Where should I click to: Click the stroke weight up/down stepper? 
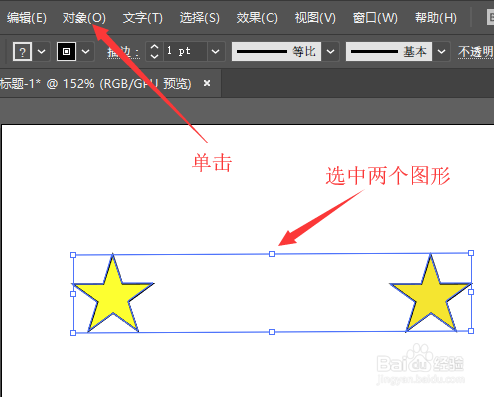[154, 51]
